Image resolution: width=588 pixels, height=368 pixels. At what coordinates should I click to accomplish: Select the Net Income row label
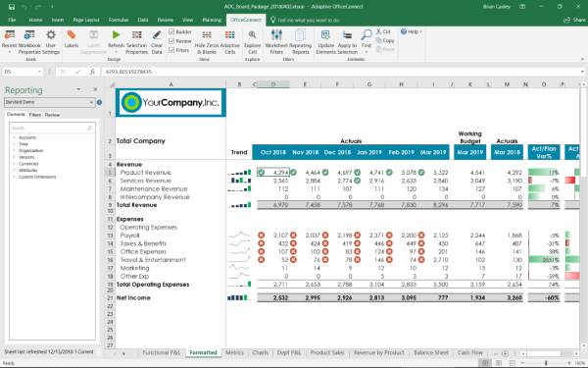[x=133, y=297]
